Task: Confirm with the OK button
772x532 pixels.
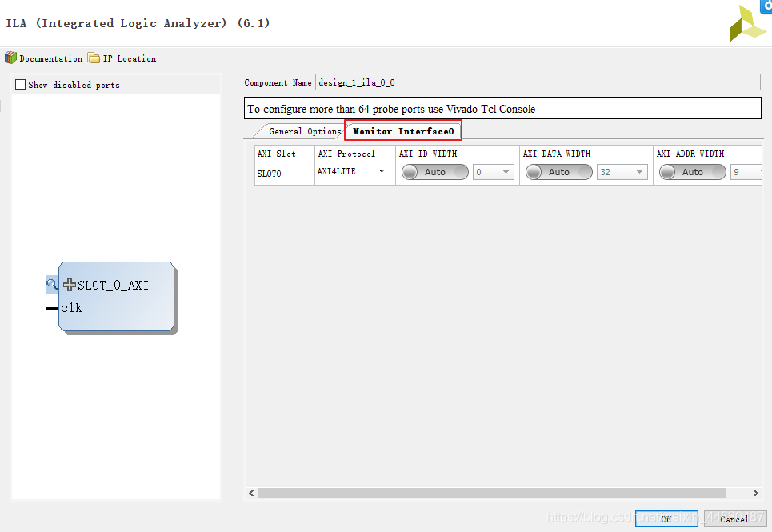Action: tap(666, 518)
